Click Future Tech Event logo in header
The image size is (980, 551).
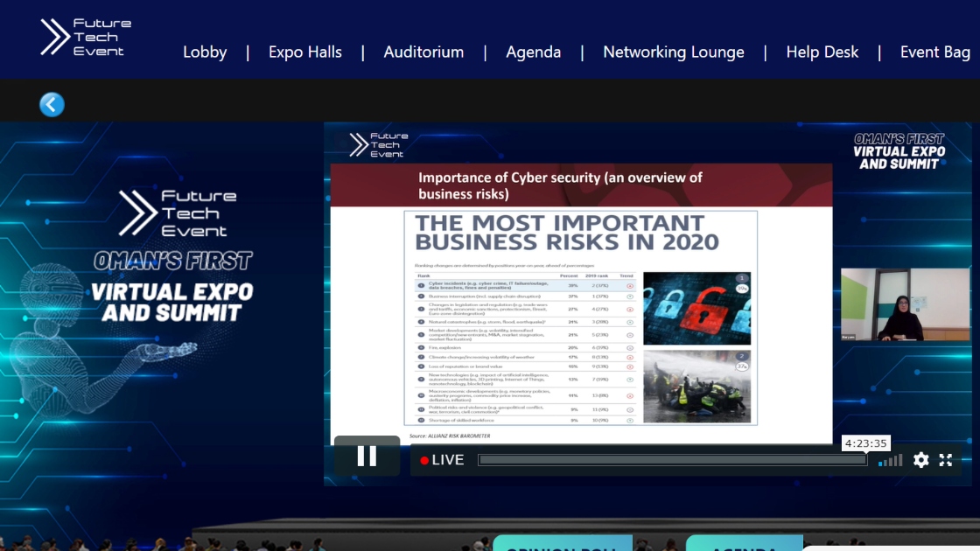click(x=86, y=38)
